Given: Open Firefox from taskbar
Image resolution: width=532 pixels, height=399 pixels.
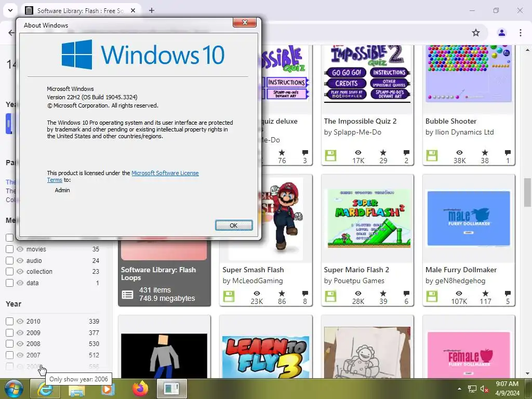Looking at the screenshot, I should (x=140, y=389).
